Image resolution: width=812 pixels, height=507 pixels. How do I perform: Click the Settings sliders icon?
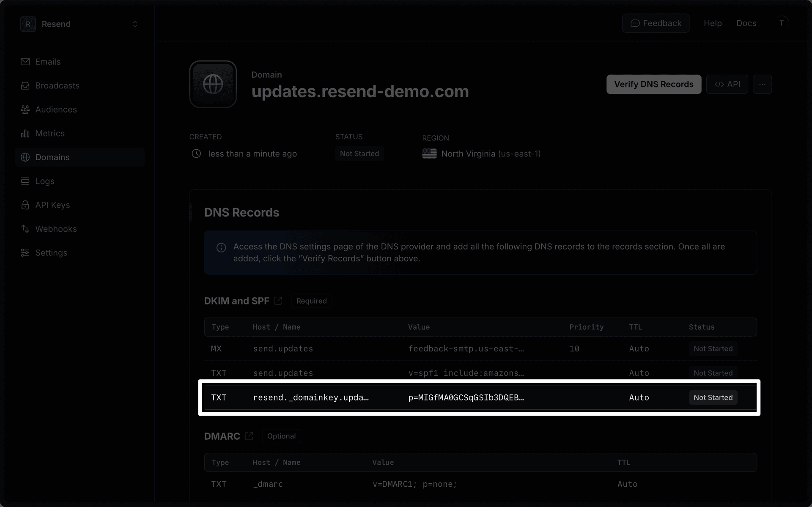[x=25, y=253]
